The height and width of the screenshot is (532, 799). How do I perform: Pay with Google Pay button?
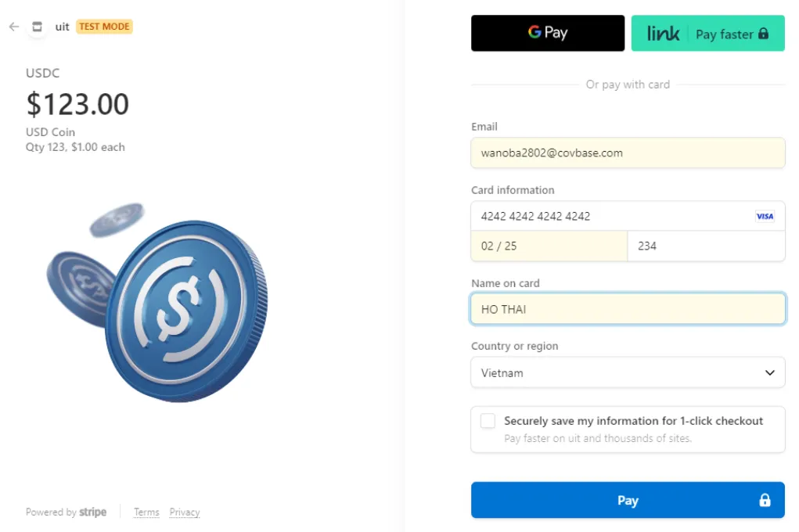tap(548, 33)
